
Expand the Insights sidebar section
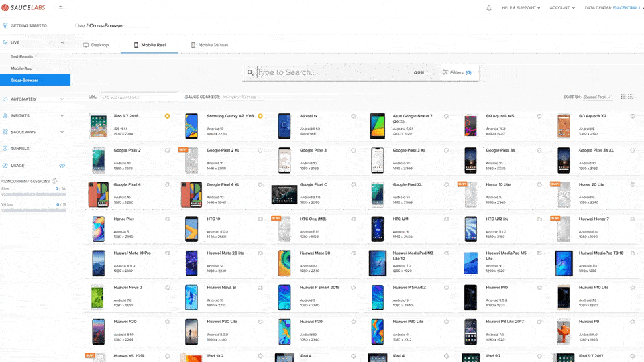62,116
